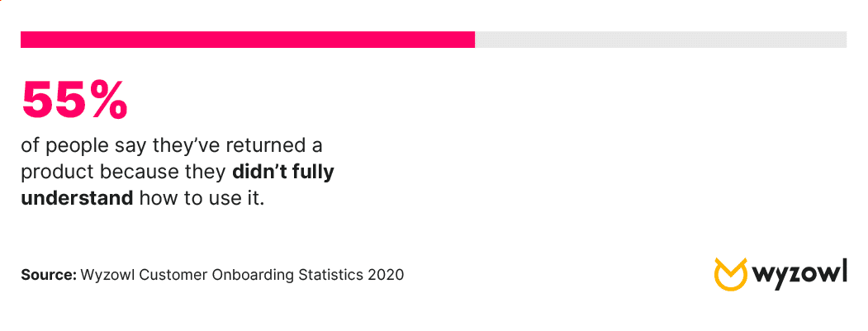The image size is (868, 331).
Task: Click the bold phrase didn't fully
Action: [x=283, y=173]
